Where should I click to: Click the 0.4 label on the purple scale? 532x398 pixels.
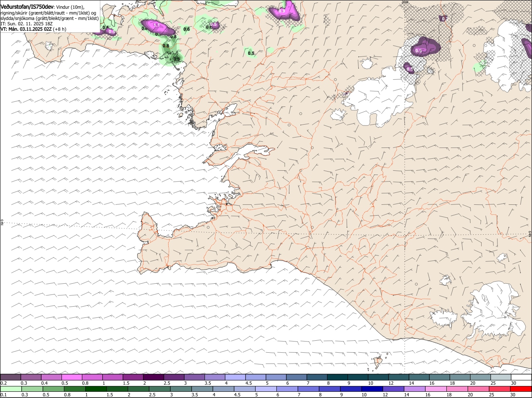pos(44,383)
